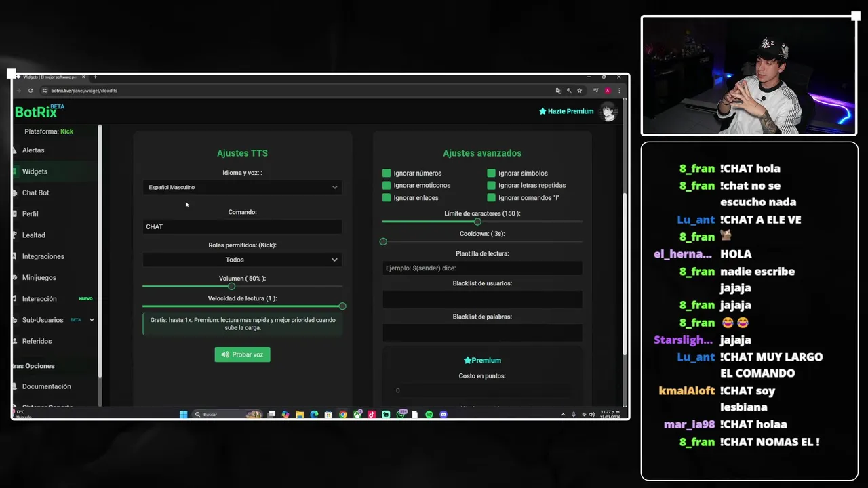
Task: Adjust the Velocidad de lectura slider
Action: coord(342,306)
